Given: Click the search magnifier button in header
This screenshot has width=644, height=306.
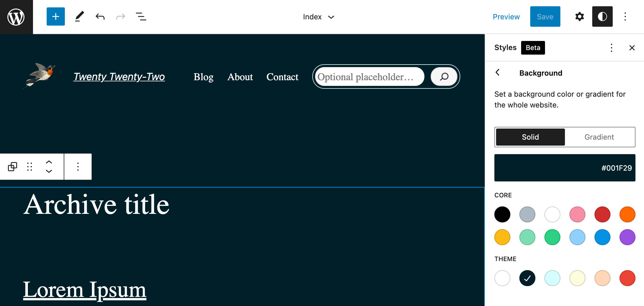Looking at the screenshot, I should pos(444,77).
